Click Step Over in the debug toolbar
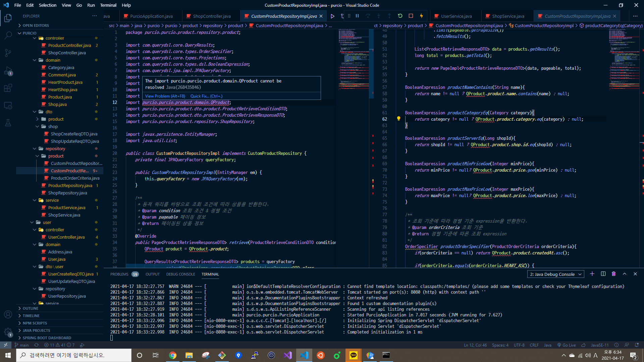This screenshot has height=362, width=644. 368,16
